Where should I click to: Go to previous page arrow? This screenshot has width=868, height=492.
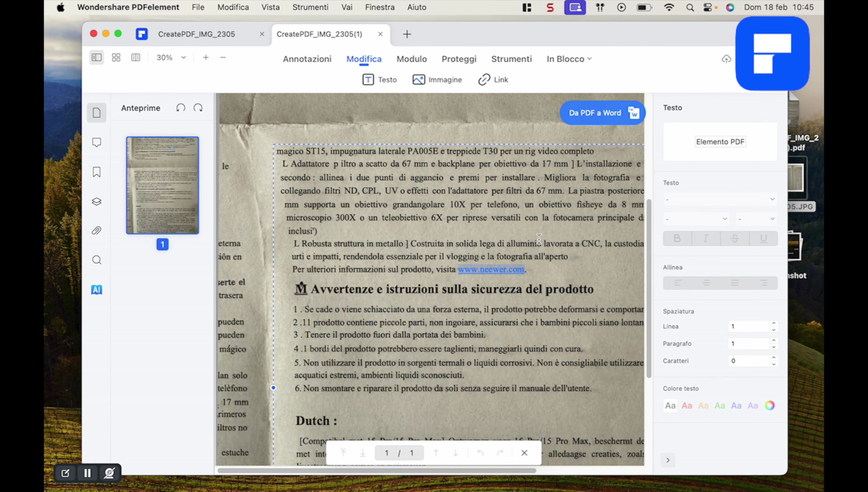point(436,453)
